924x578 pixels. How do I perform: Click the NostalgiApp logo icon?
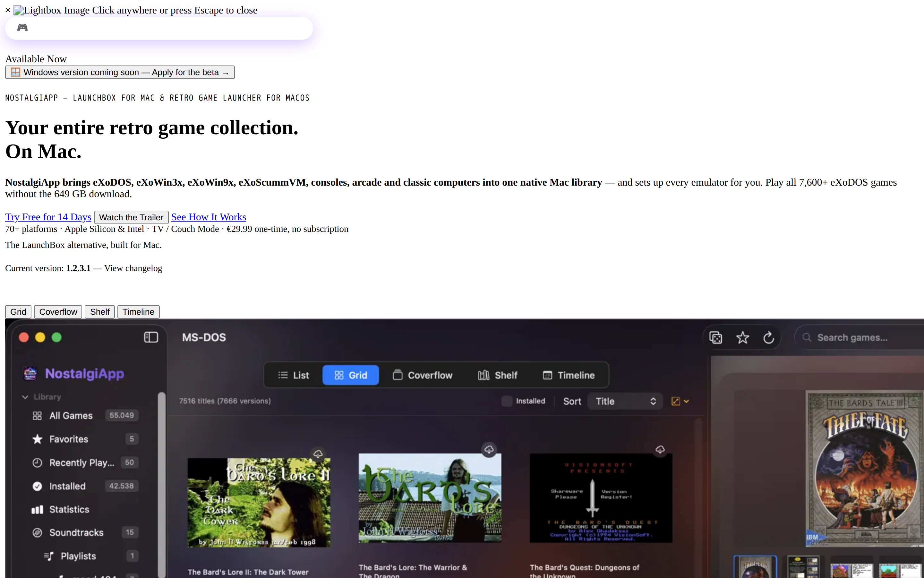click(x=30, y=373)
